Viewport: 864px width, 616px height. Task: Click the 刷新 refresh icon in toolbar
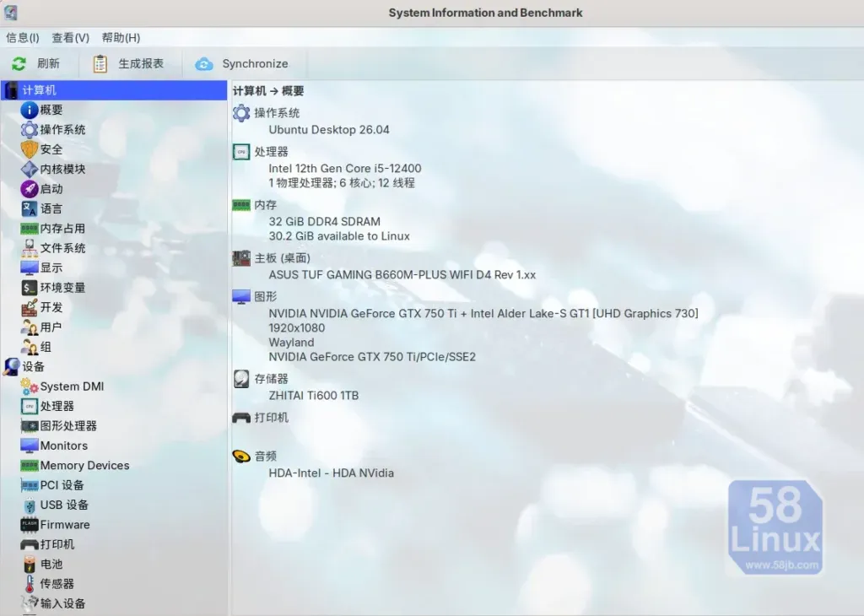19,64
